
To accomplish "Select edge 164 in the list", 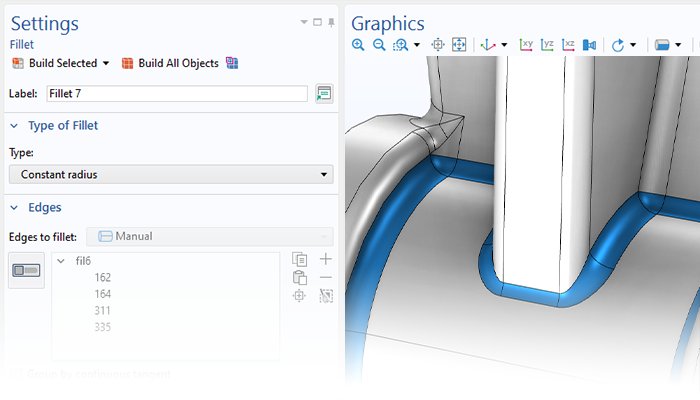I will coord(102,294).
